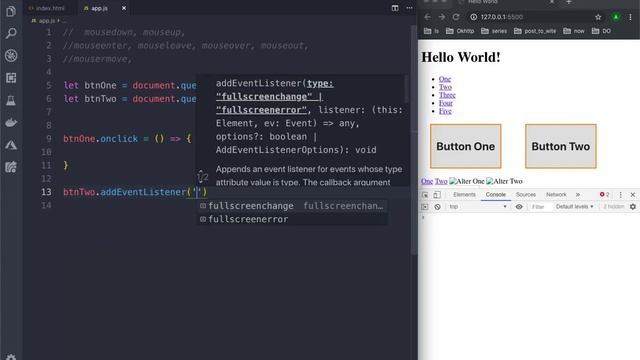Click line 5 let btnOne code
The width and height of the screenshot is (640, 360).
click(130, 85)
